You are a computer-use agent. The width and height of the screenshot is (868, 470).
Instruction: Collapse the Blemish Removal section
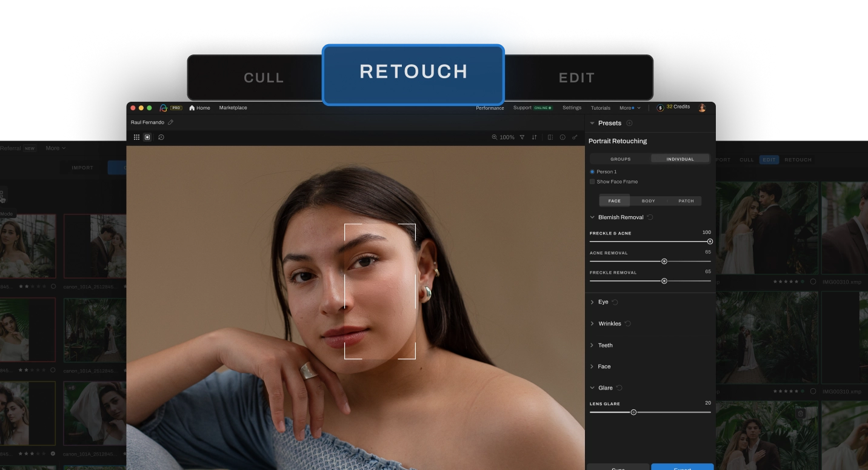tap(592, 217)
